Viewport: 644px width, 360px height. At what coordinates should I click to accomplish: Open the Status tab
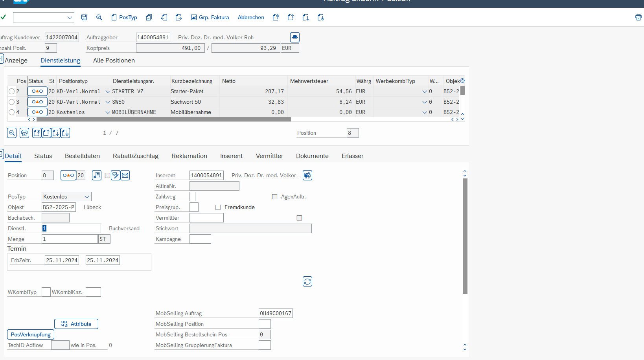click(43, 156)
